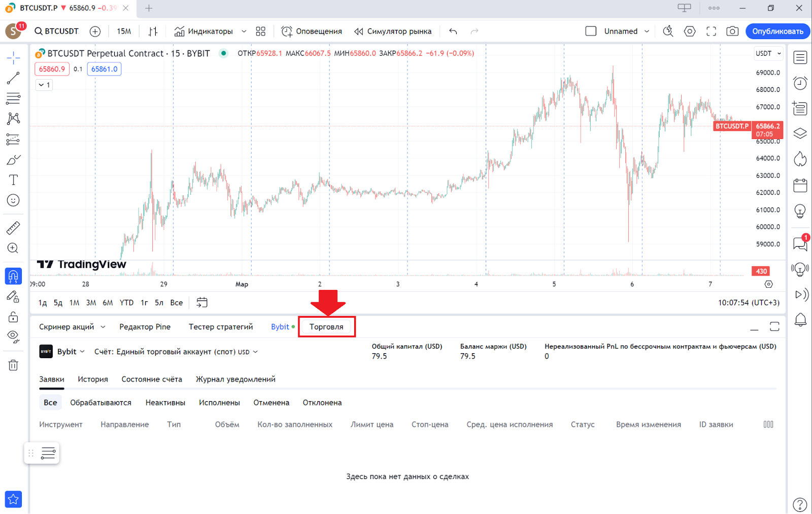This screenshot has width=812, height=514.
Task: Start the Симулятор рынка replay
Action: click(x=393, y=31)
